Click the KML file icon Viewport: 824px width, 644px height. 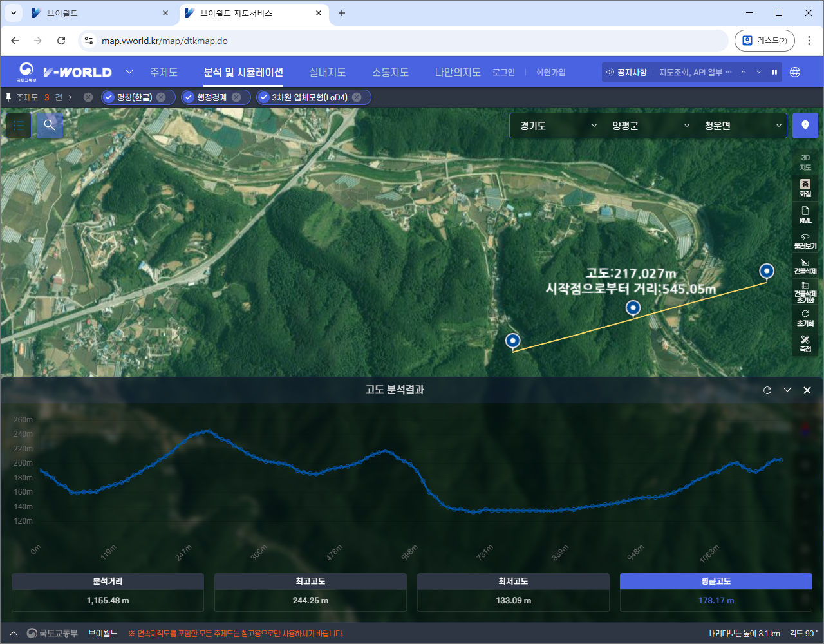805,214
